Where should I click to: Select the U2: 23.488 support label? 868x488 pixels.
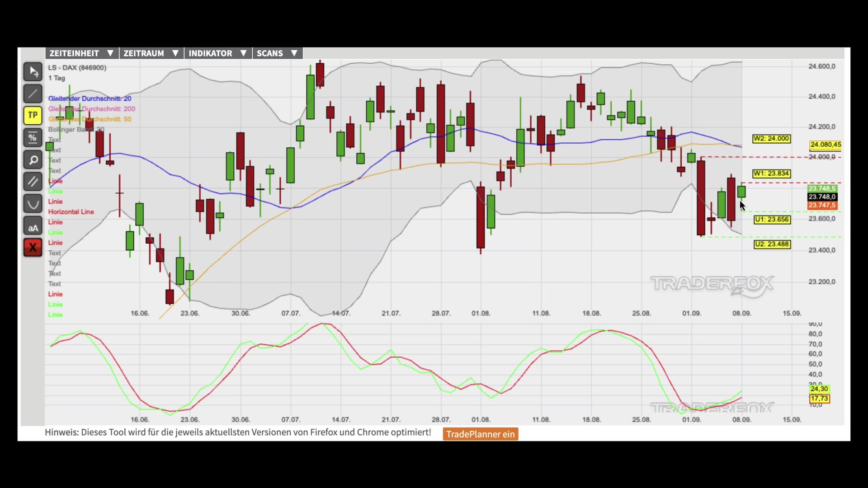(772, 244)
